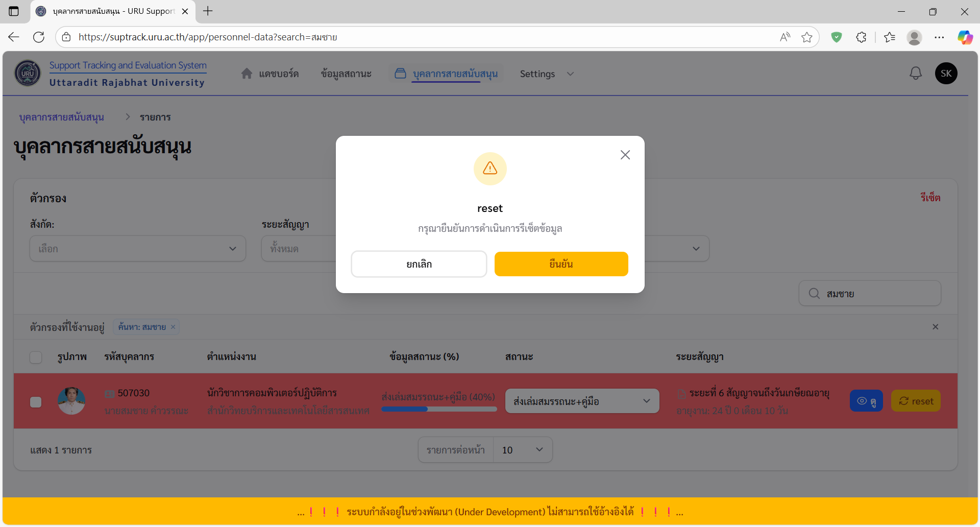
Task: Cancel the reset dialog with ยกเลิก
Action: point(419,264)
